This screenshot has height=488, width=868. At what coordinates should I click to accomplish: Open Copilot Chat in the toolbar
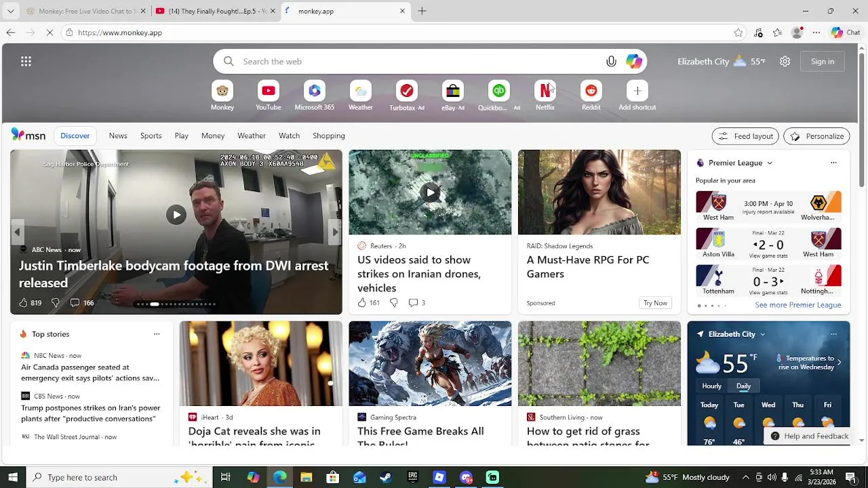click(x=846, y=33)
